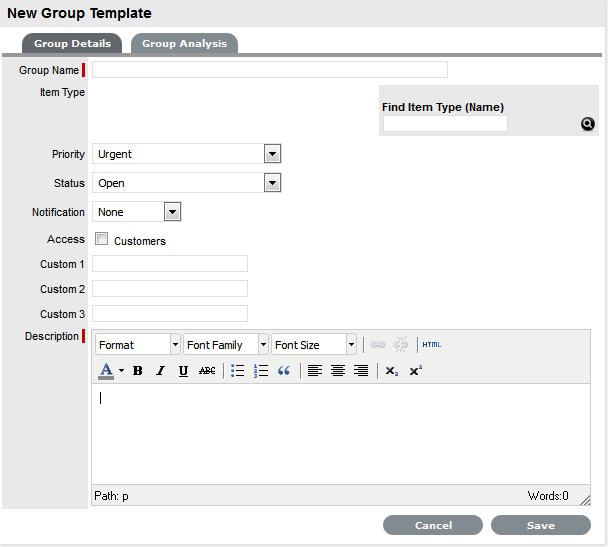
Task: Click the Cancel button
Action: 433,525
